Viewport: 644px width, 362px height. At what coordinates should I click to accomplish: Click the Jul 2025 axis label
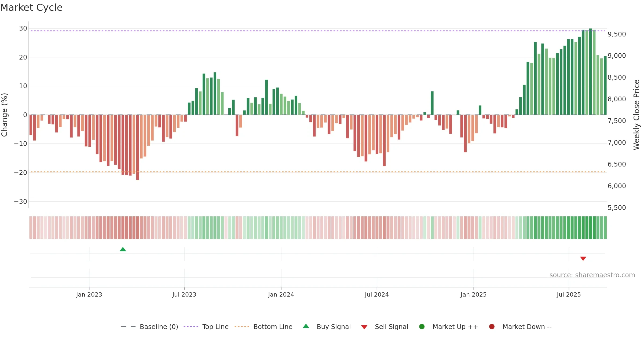(569, 295)
